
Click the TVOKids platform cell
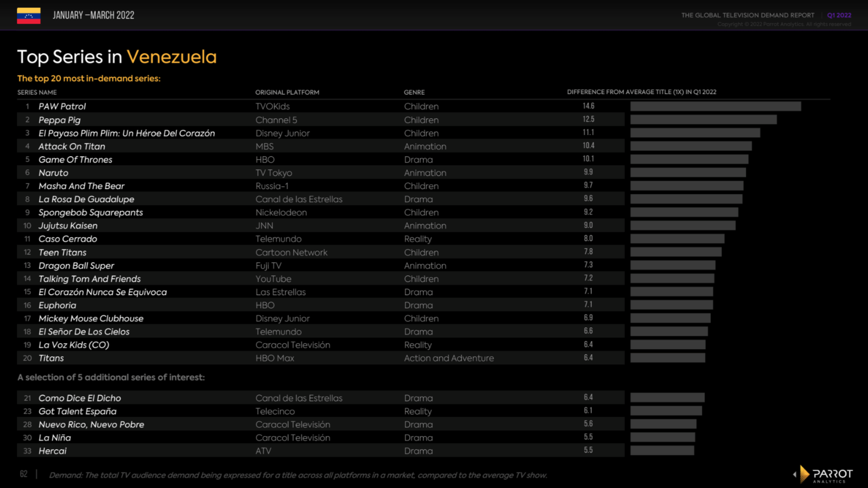[x=272, y=107]
